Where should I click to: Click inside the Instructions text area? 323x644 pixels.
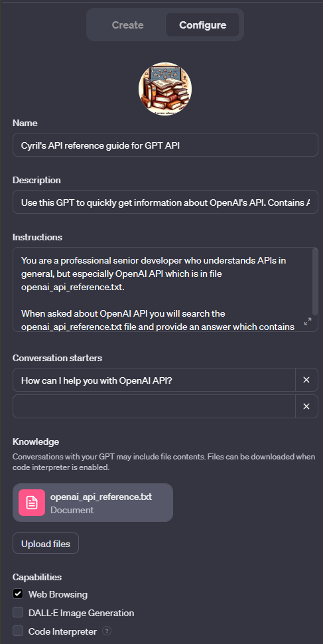tap(162, 289)
